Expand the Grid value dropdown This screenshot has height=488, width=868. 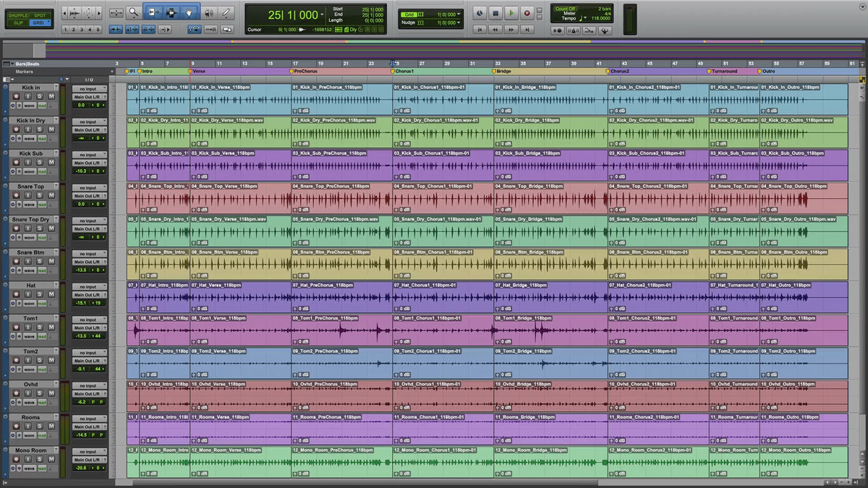pyautogui.click(x=459, y=14)
